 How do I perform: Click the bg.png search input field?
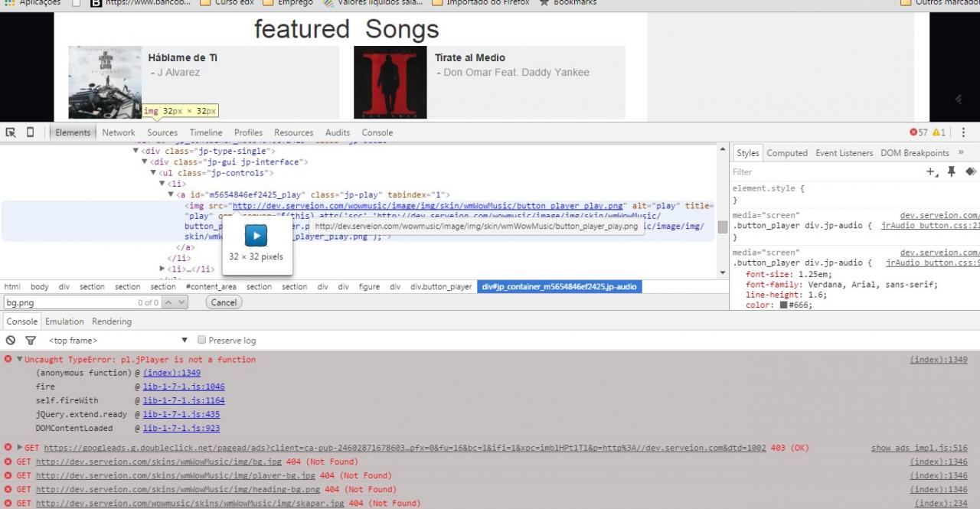pyautogui.click(x=69, y=302)
